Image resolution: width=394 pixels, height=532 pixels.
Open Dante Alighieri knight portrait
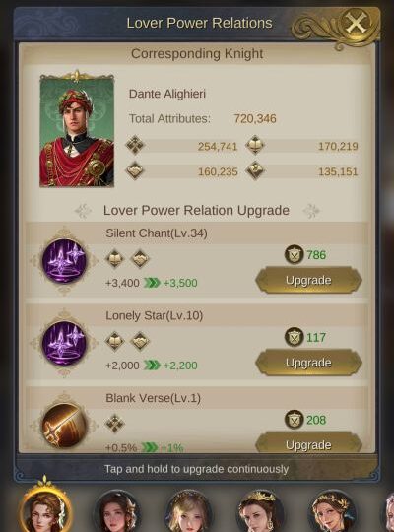click(x=77, y=129)
